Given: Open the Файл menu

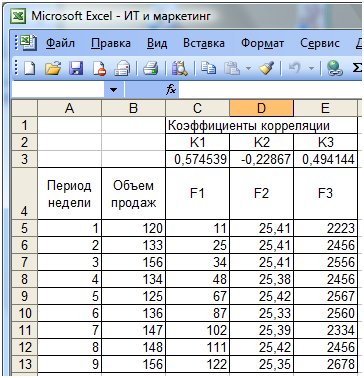Looking at the screenshot, I should [x=60, y=43].
